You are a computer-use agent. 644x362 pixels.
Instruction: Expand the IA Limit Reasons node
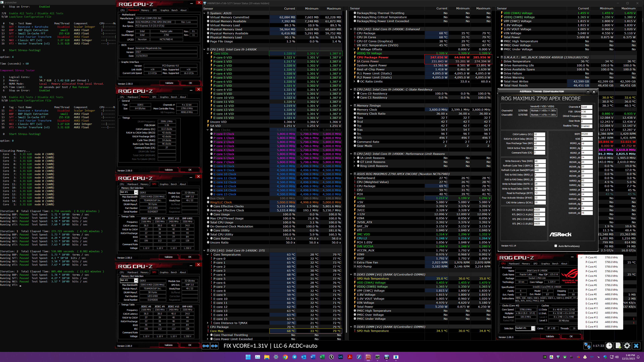(354, 158)
